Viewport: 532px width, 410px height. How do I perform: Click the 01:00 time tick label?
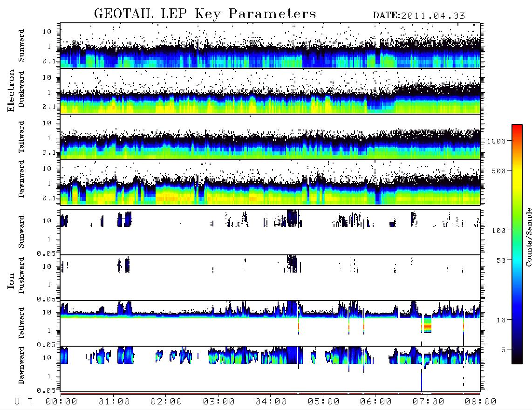(x=114, y=402)
